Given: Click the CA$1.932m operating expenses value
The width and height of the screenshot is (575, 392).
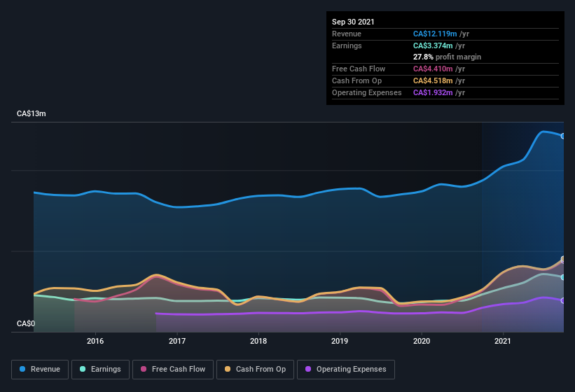Looking at the screenshot, I should (x=433, y=92).
